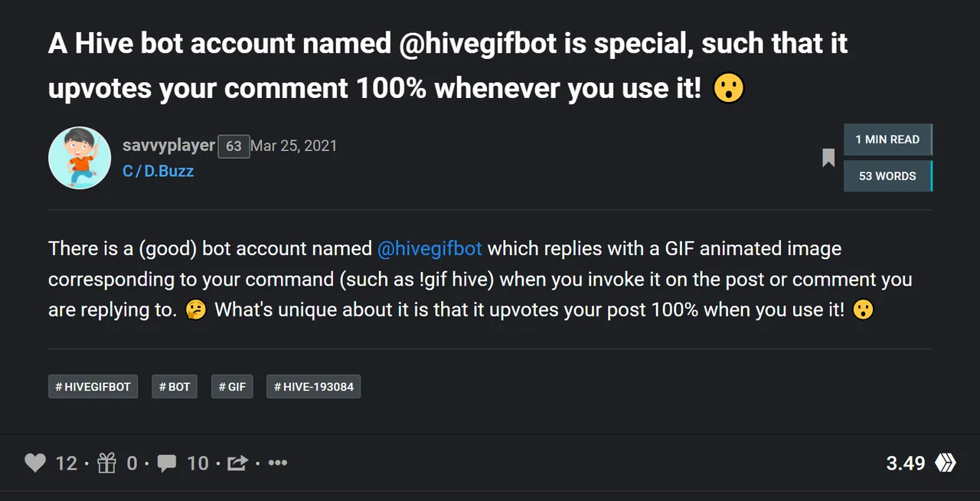The image size is (980, 501).
Task: Show the 12 voters list
Action: tap(67, 463)
